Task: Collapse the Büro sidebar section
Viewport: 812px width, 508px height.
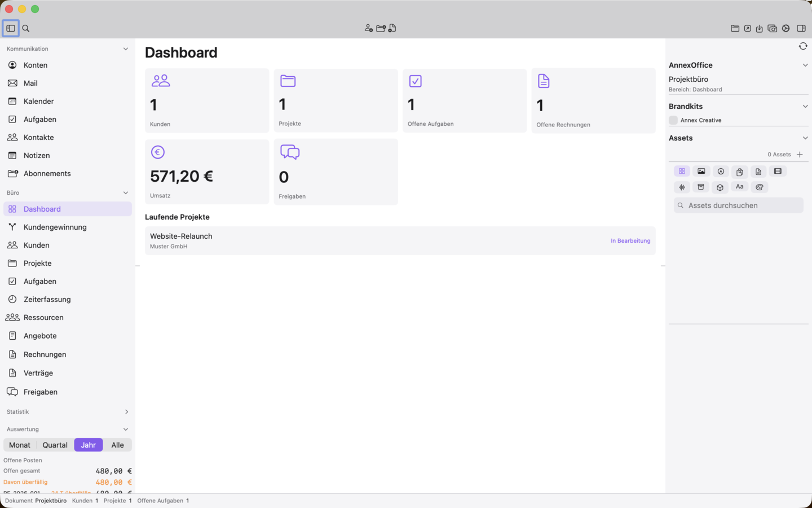Action: pos(126,193)
